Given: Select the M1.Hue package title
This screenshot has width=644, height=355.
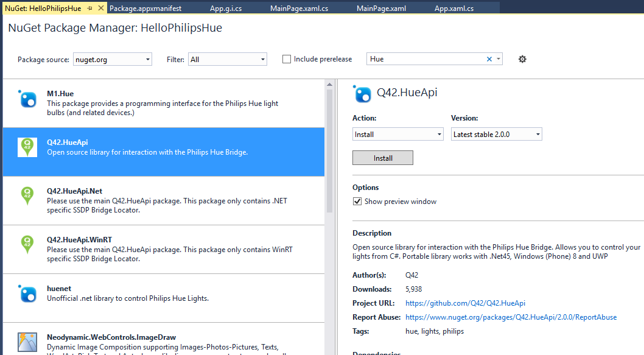Looking at the screenshot, I should pyautogui.click(x=60, y=94).
